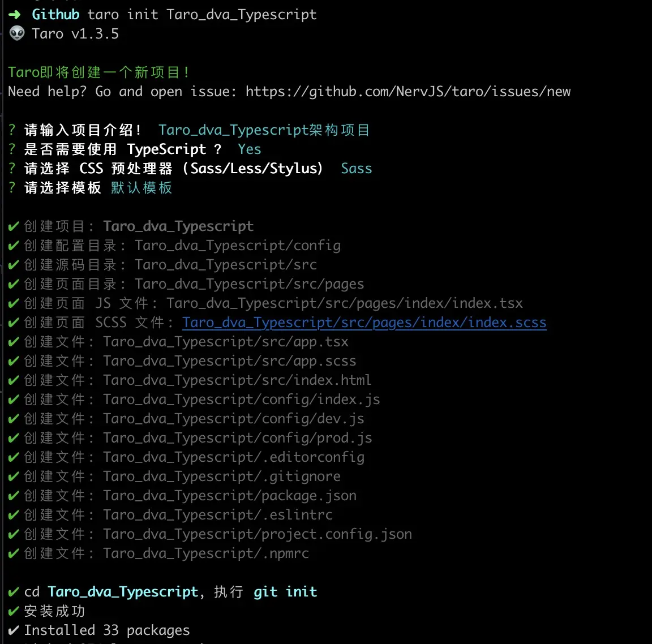Click the answer 'Taro_dva_Typescript架构项目'
Screen dimensions: 652x644
(x=264, y=130)
